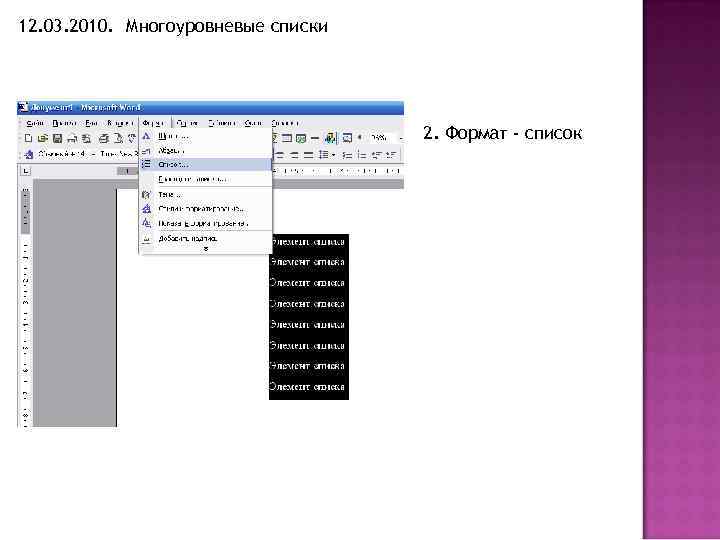Viewport: 720px width, 540px height.
Task: Open the Файл menu
Action: pos(35,123)
